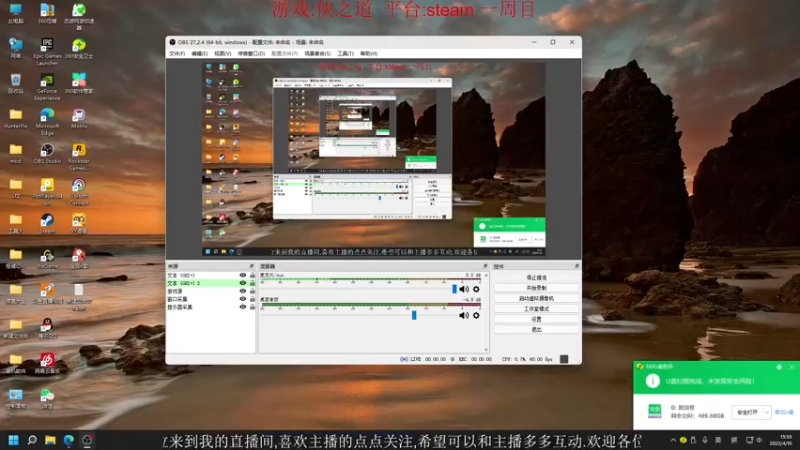Open 网易云音乐 desktop shortcut
Viewport: 800px width, 450px height.
[47, 363]
